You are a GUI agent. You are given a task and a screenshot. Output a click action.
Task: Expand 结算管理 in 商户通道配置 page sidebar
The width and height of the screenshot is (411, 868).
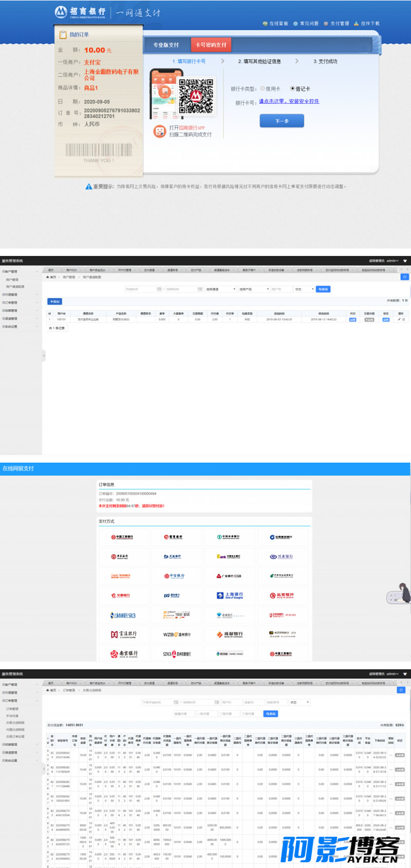tap(20, 311)
